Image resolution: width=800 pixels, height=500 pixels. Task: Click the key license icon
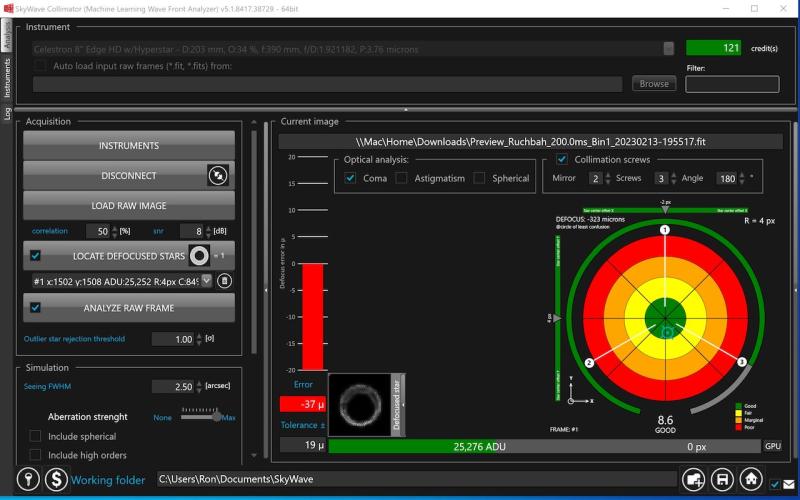(x=28, y=479)
